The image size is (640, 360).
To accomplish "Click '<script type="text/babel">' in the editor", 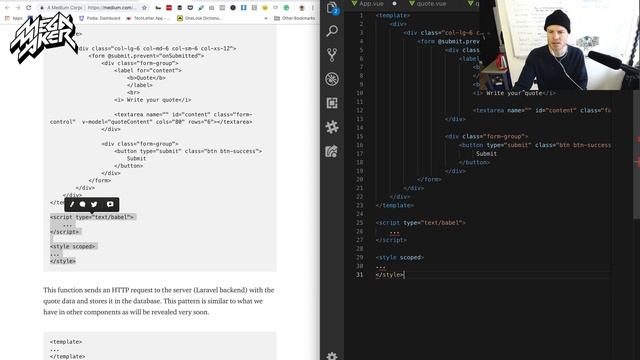I will pyautogui.click(x=420, y=223).
